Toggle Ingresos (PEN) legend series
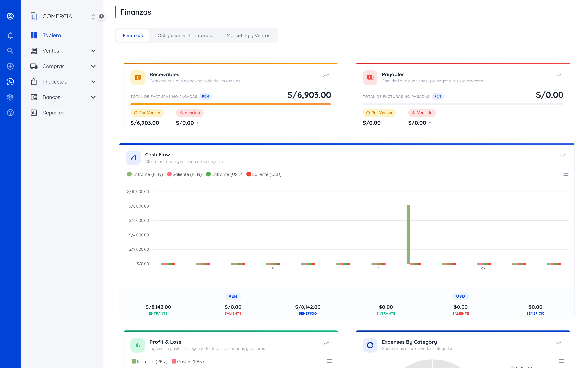 point(149,362)
